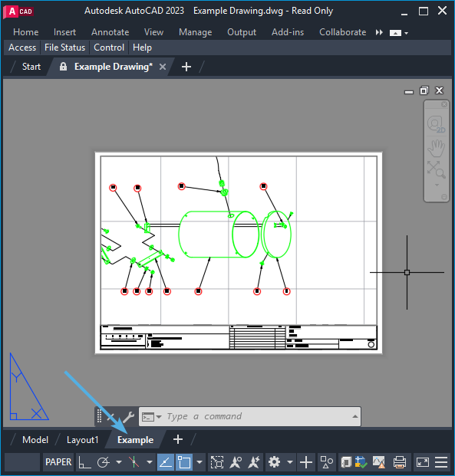455x476 pixels.
Task: Toggle Clean Screen icon
Action: pyautogui.click(x=423, y=462)
